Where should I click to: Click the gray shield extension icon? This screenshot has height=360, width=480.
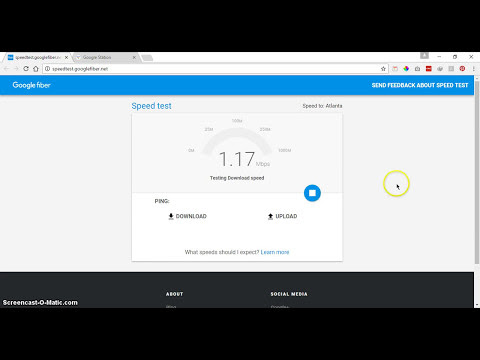440,69
